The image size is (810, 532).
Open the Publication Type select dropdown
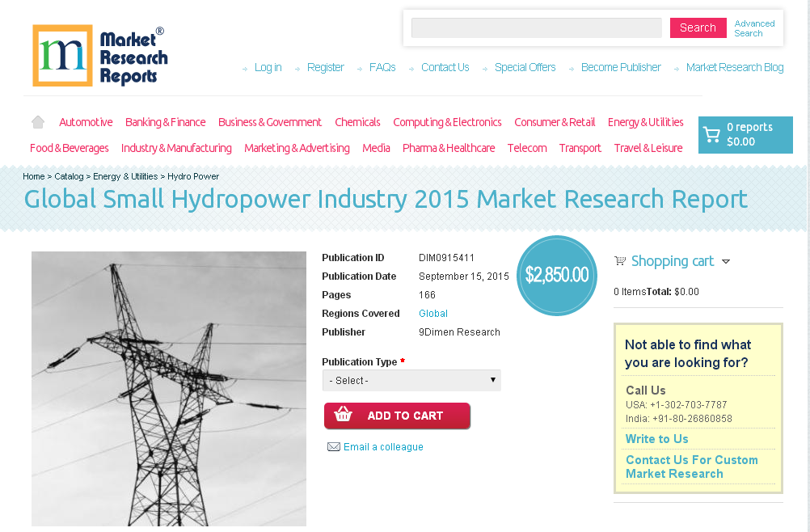coord(411,380)
